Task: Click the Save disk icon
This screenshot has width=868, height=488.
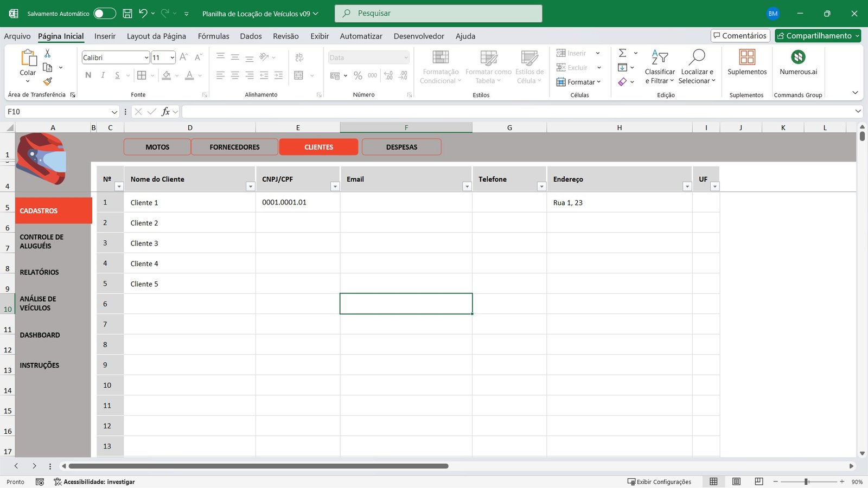Action: click(127, 14)
